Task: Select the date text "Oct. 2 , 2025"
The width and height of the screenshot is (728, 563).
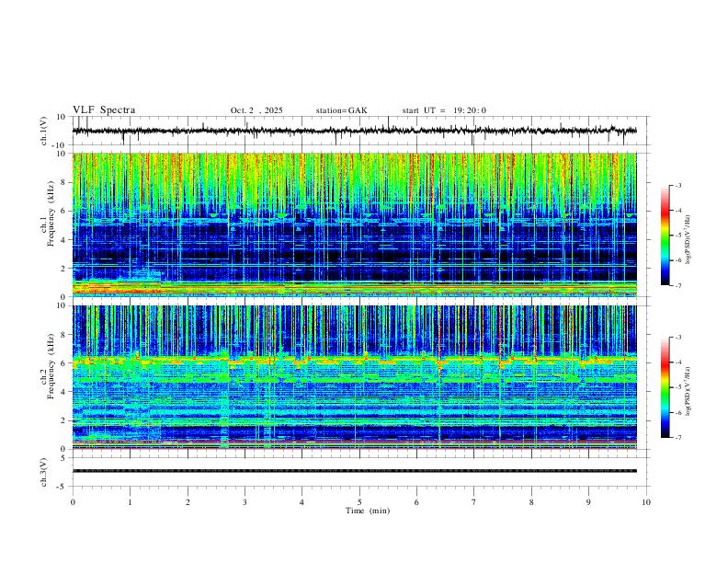Action: [x=256, y=110]
